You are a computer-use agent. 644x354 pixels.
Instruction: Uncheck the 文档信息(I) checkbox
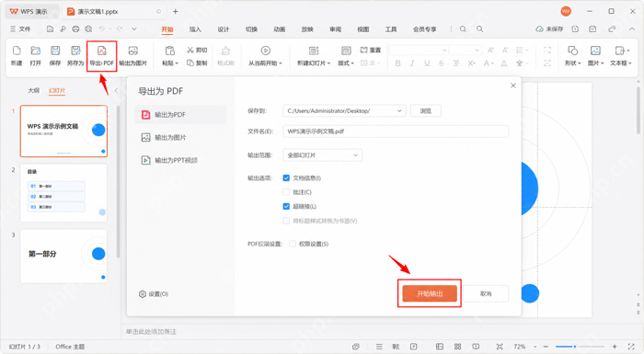click(286, 177)
